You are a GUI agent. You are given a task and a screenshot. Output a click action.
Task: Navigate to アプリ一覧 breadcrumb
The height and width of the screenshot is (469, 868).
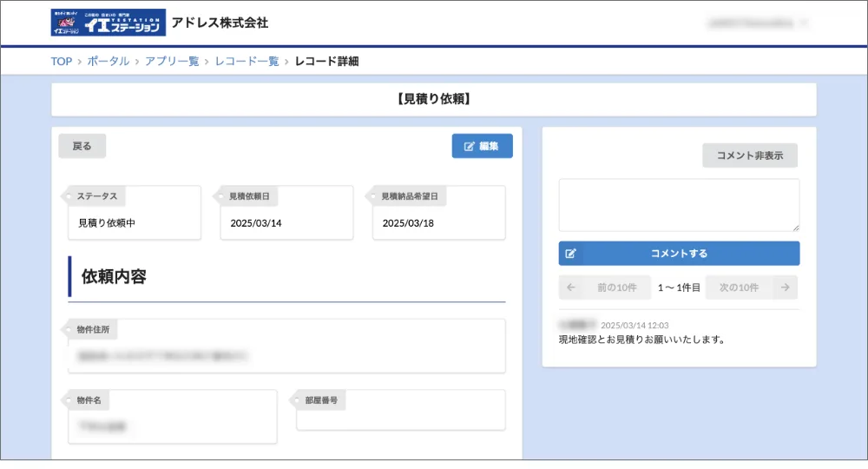(172, 62)
